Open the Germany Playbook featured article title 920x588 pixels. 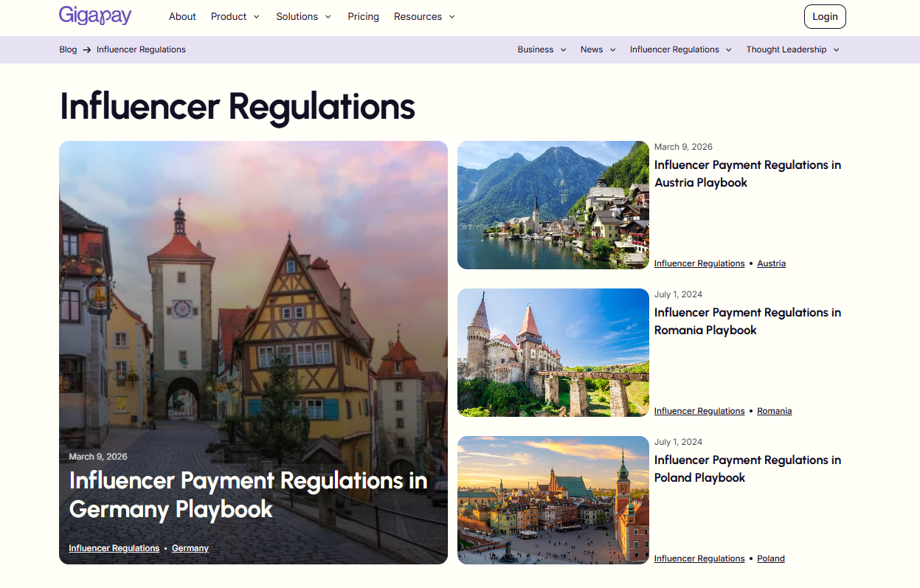click(248, 494)
